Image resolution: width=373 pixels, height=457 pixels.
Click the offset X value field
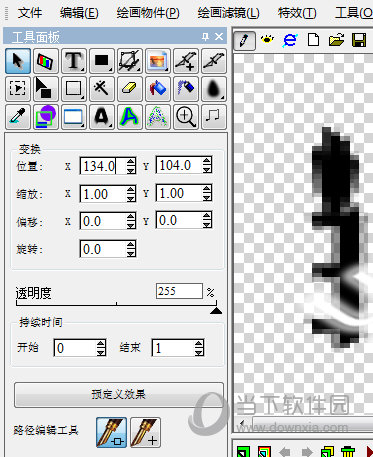point(103,221)
